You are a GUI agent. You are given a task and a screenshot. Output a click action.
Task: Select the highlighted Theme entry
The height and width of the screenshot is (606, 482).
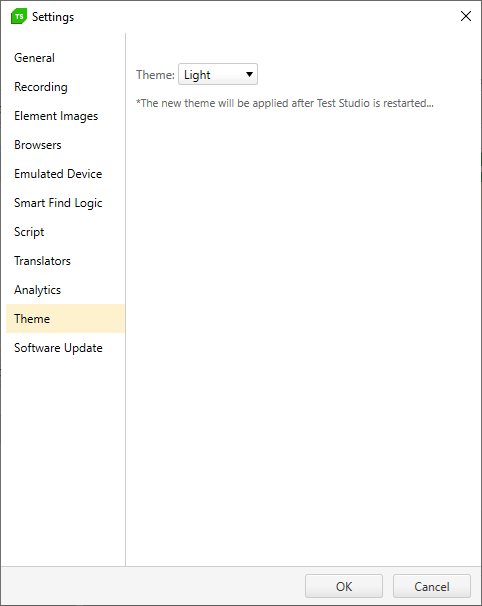tap(65, 318)
